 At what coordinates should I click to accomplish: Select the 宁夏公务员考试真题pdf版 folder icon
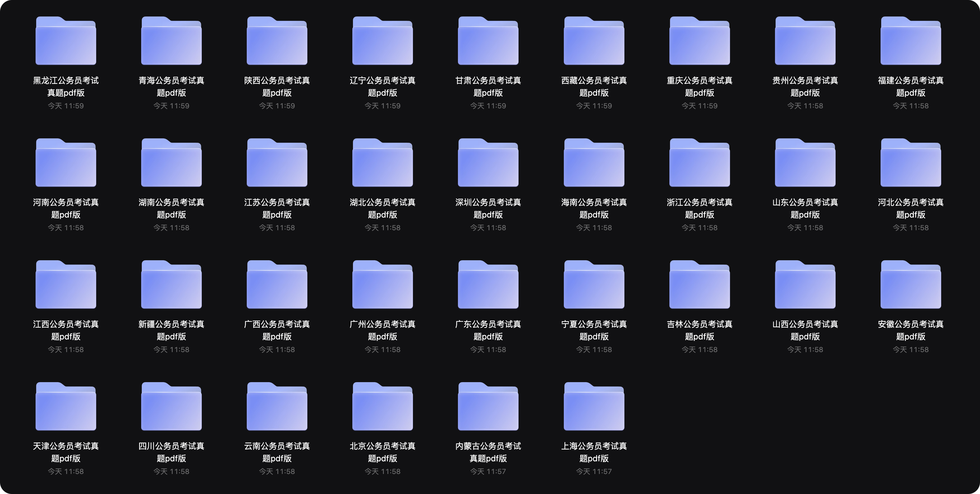(x=594, y=284)
